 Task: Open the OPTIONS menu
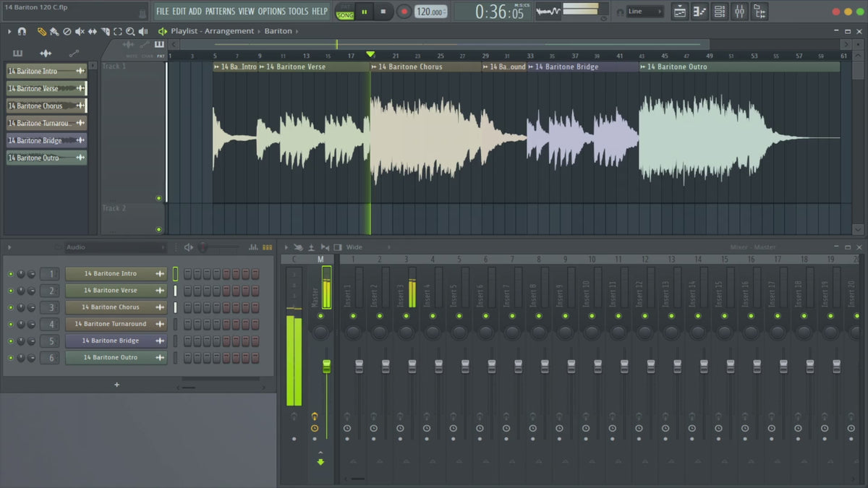pos(272,12)
